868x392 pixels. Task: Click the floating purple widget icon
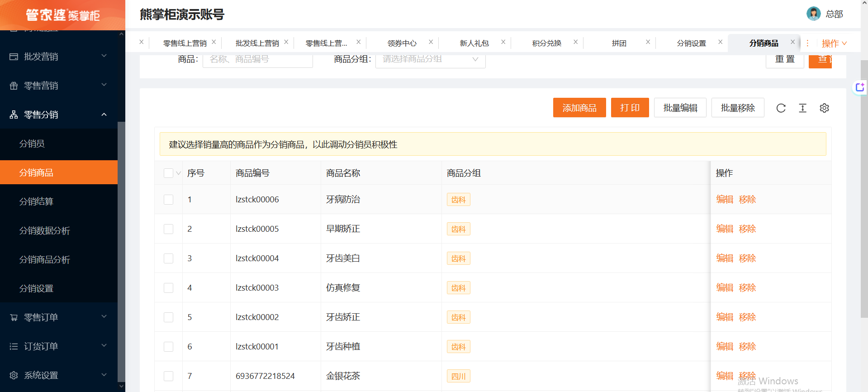pos(859,87)
